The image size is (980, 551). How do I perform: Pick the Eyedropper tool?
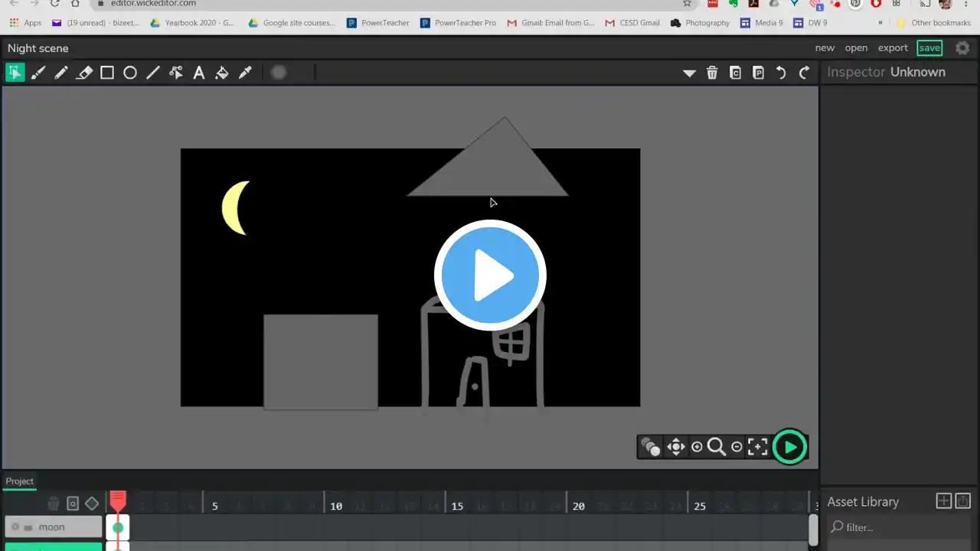click(x=245, y=73)
